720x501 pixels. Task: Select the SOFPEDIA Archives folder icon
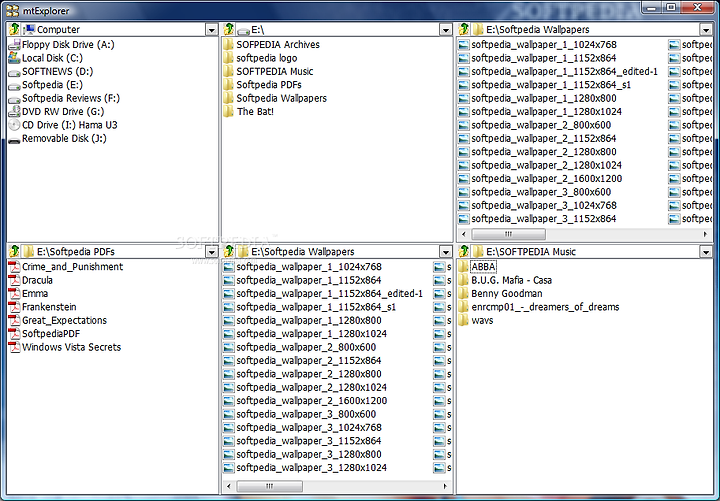pyautogui.click(x=228, y=45)
